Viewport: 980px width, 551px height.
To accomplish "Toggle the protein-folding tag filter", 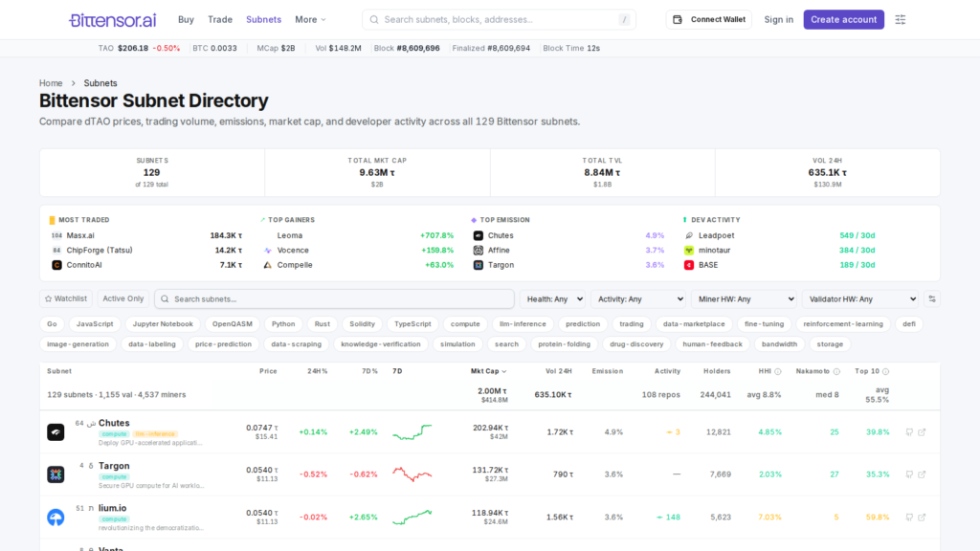I will tap(564, 343).
